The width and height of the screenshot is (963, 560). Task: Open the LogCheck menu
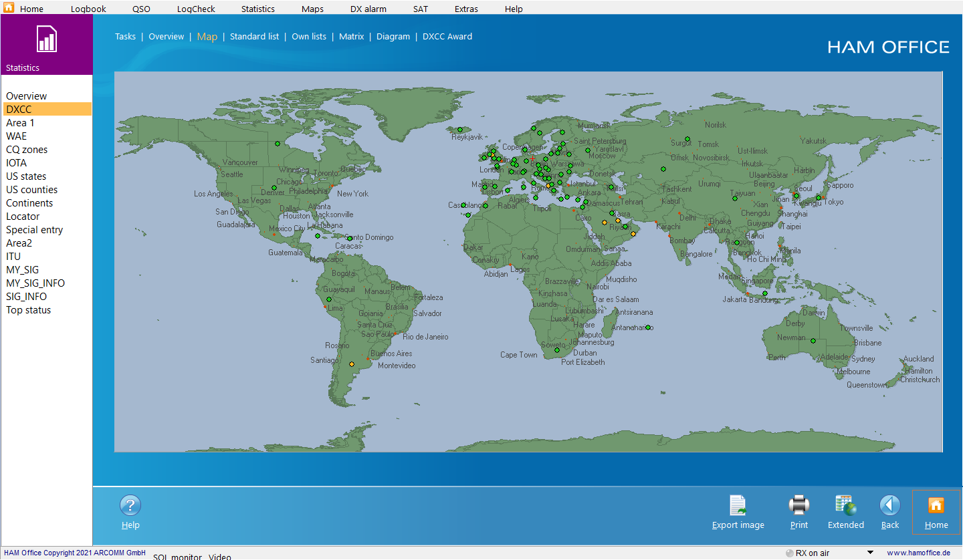point(196,9)
